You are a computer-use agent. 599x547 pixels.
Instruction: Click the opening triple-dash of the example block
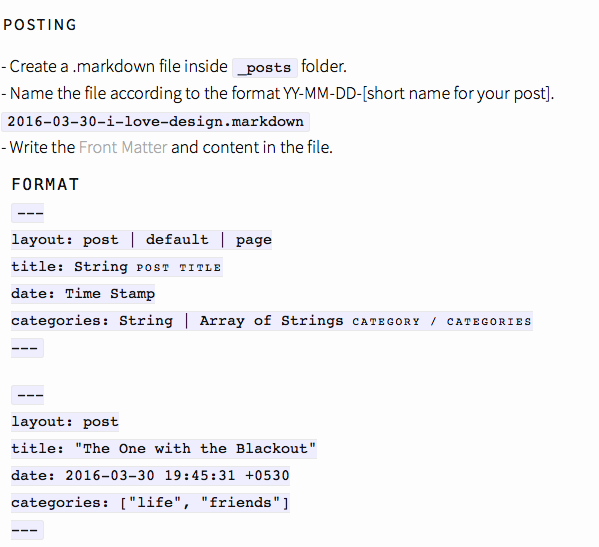pos(28,395)
